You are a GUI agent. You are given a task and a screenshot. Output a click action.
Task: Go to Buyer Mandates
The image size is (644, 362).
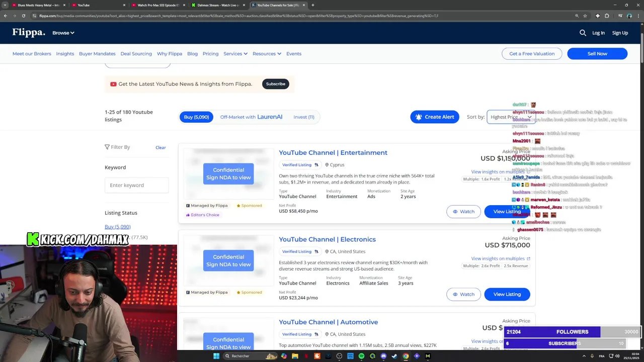click(97, 54)
